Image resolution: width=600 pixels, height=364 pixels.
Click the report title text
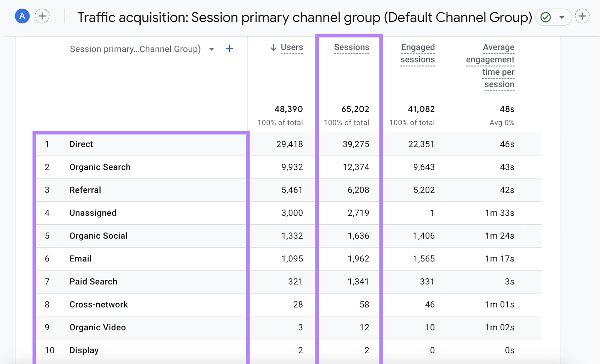pyautogui.click(x=304, y=17)
